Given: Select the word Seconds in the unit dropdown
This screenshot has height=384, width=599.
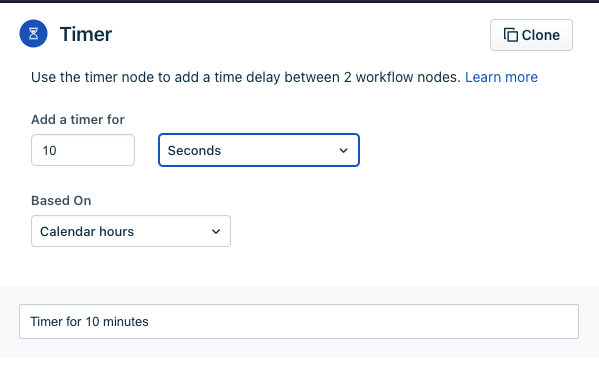Looking at the screenshot, I should coord(194,151).
